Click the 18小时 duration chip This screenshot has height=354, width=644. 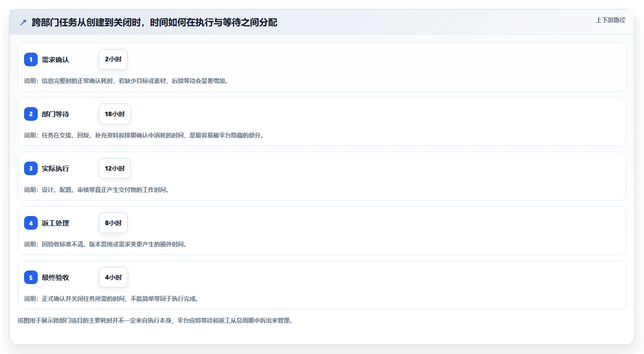click(x=115, y=114)
